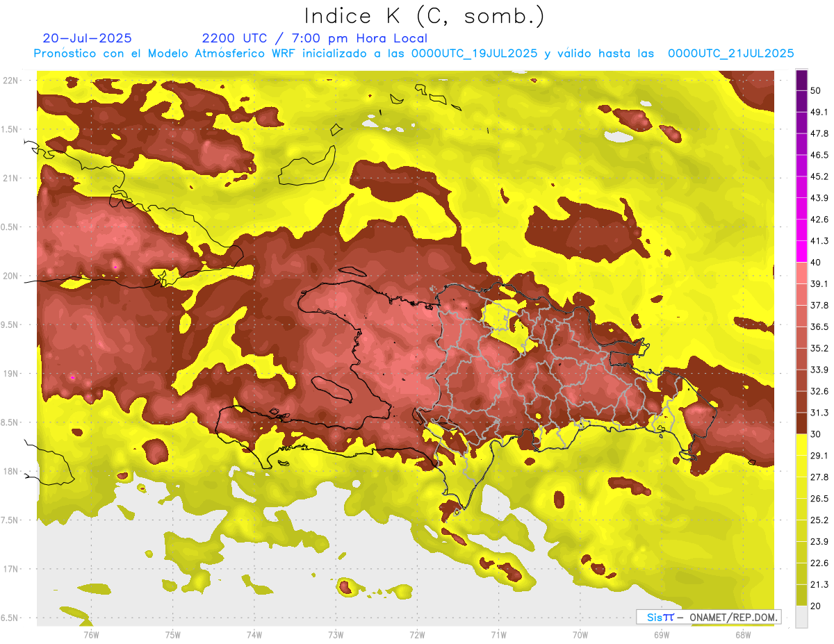Click the "73W" longitude label
Image resolution: width=834 pixels, height=644 pixels.
(336, 634)
